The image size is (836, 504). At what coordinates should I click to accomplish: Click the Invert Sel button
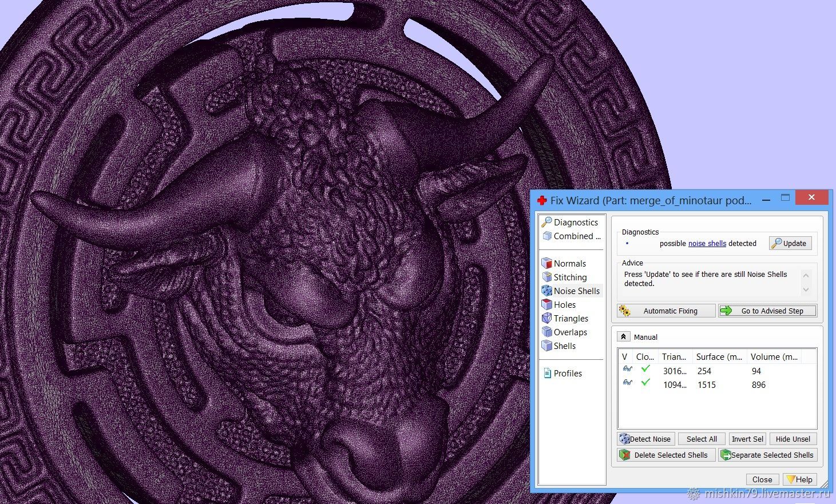pyautogui.click(x=747, y=439)
